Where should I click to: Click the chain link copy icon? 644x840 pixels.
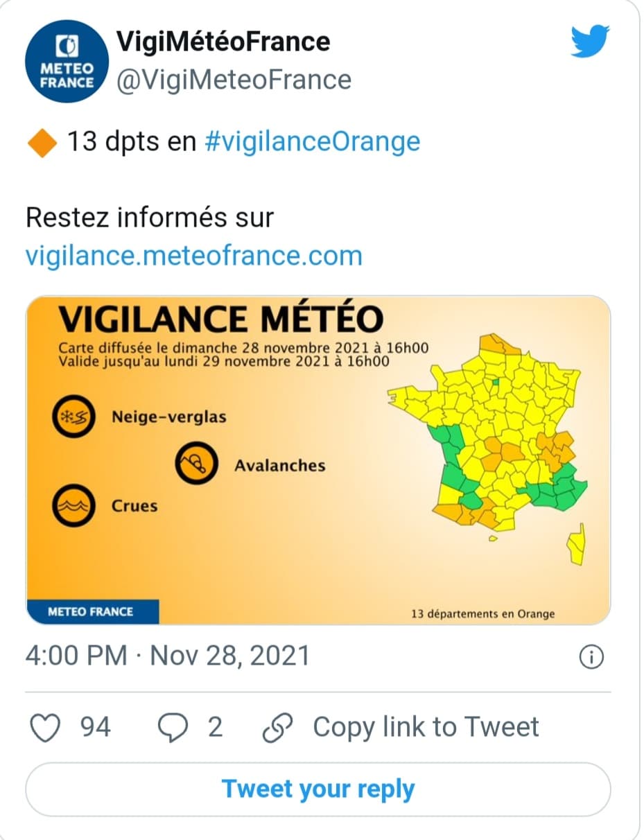point(278,728)
